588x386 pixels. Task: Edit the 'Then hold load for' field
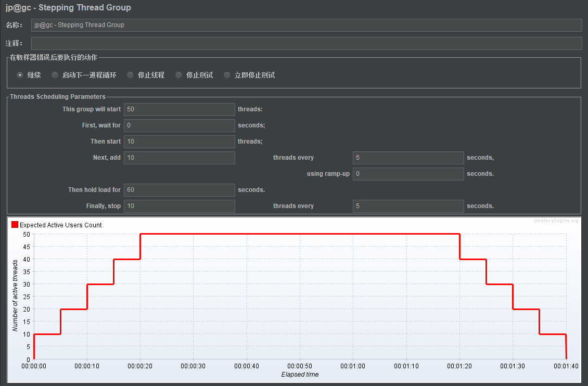coord(179,190)
